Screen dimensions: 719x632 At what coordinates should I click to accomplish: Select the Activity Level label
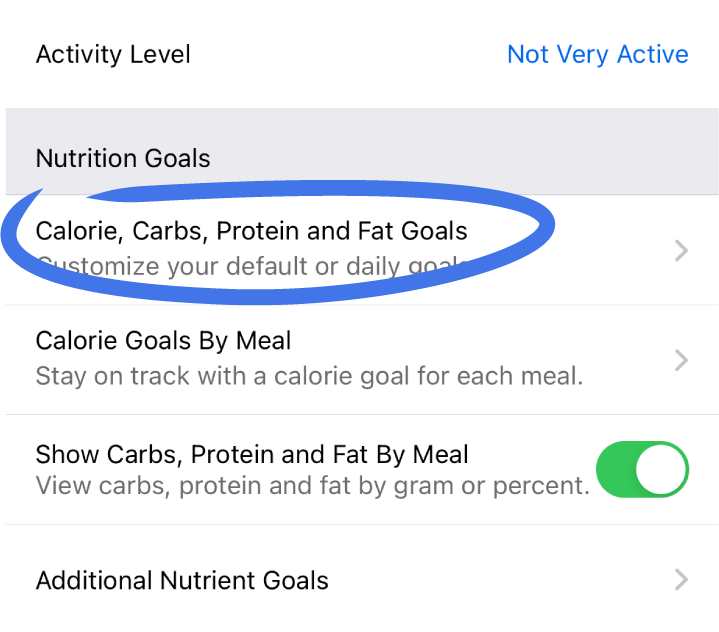coord(113,54)
